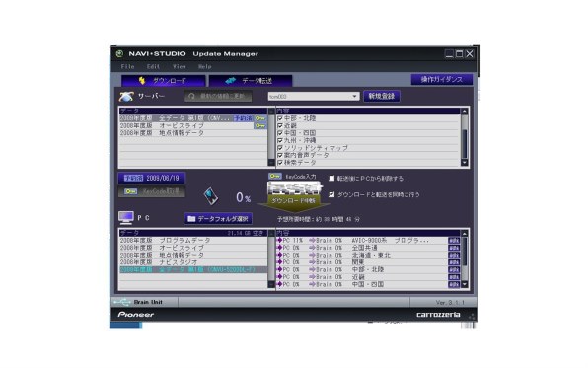Click the NAVI・STUDIO title bar logo icon
Image resolution: width=588 pixels, height=368 pixels.
[119, 53]
